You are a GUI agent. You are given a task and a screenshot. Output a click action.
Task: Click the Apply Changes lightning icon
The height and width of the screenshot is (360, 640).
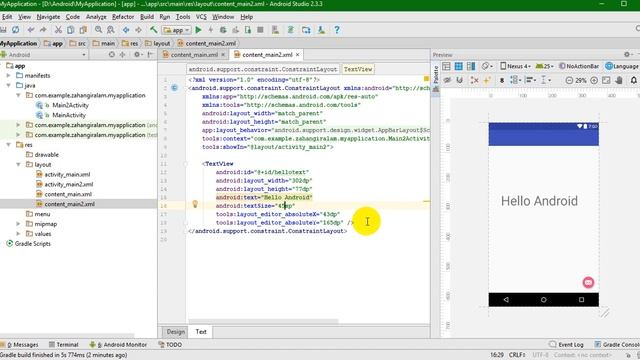click(x=211, y=30)
